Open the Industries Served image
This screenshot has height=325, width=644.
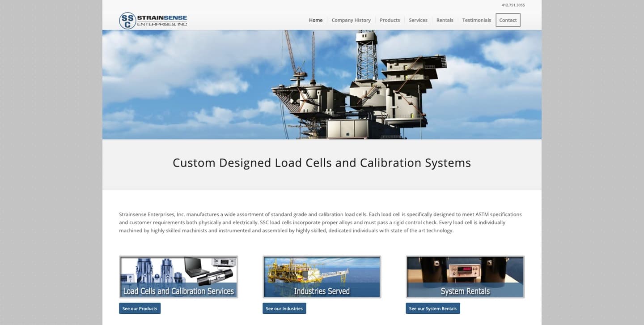[322, 277]
